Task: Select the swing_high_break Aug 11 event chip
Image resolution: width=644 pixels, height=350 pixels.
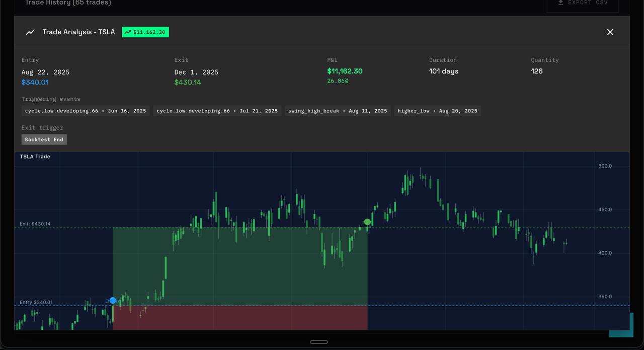Action: [x=337, y=111]
